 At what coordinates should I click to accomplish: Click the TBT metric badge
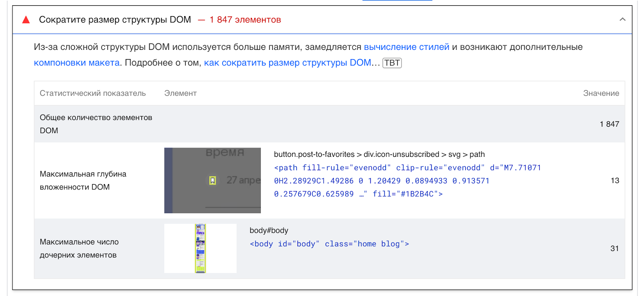click(392, 63)
